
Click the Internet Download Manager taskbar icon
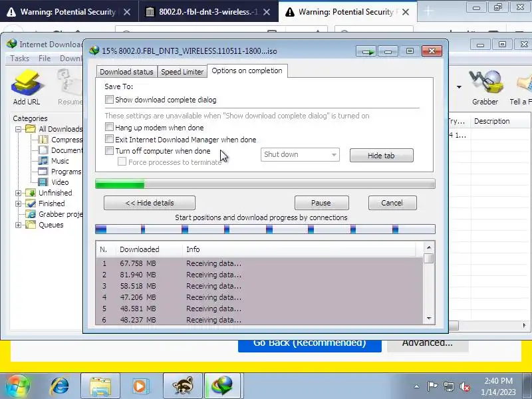click(x=223, y=386)
